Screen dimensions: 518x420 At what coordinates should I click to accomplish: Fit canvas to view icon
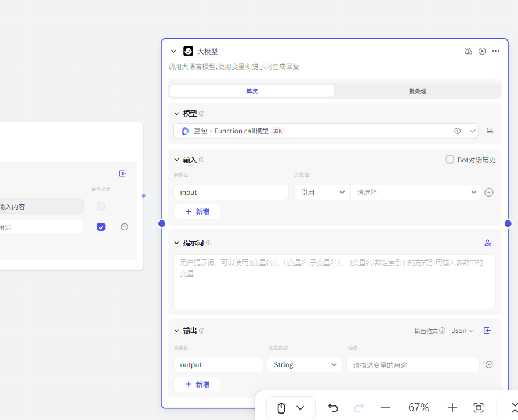(479, 408)
